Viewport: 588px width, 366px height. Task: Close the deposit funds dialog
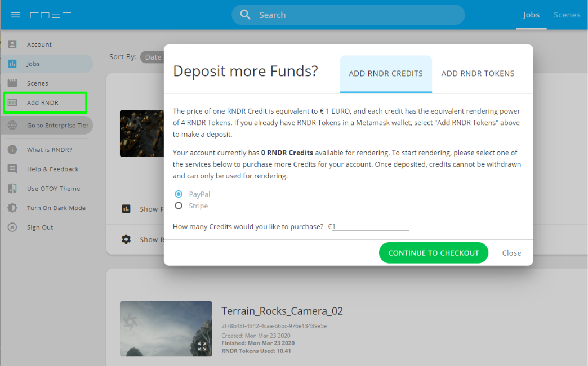click(x=511, y=253)
